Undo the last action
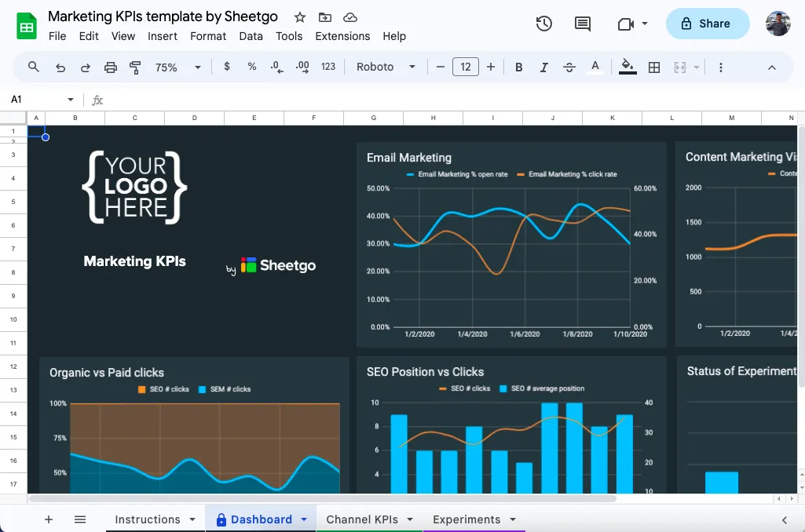The height and width of the screenshot is (532, 805). coord(60,67)
